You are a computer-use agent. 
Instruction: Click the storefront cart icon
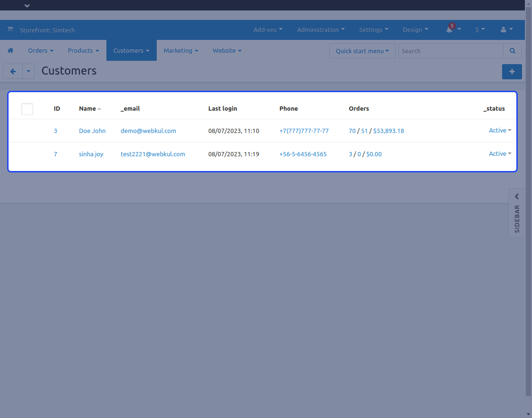[x=10, y=29]
